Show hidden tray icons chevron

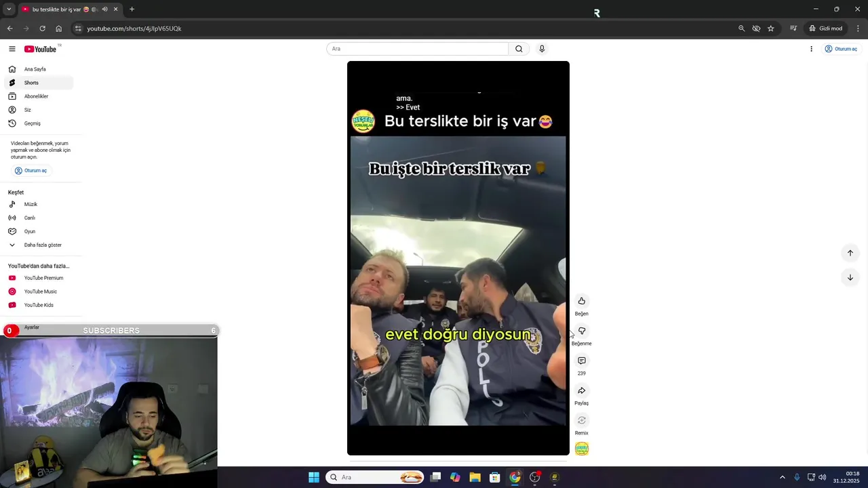(x=782, y=477)
